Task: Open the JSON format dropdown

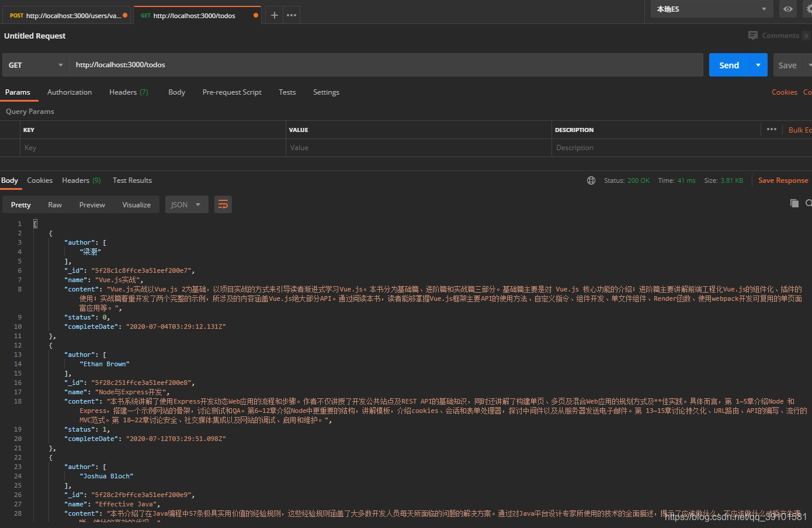Action: click(x=187, y=204)
